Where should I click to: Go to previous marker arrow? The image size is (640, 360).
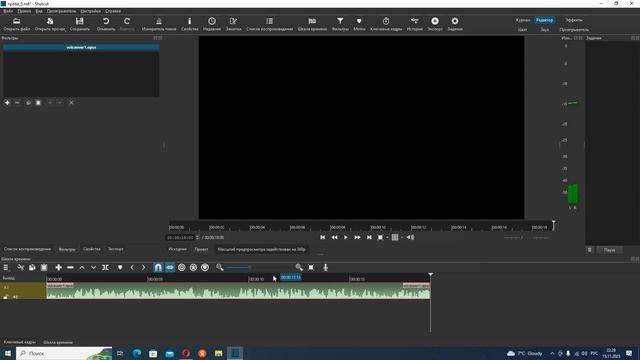pos(132,267)
